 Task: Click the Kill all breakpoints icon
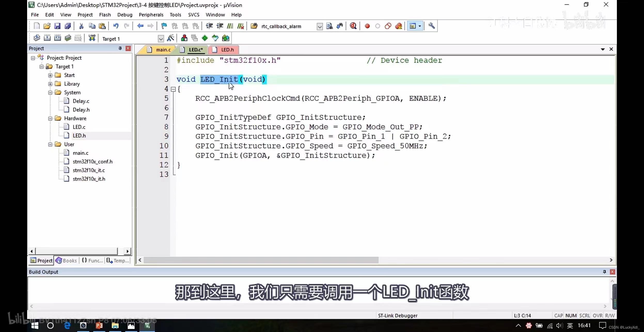point(398,26)
